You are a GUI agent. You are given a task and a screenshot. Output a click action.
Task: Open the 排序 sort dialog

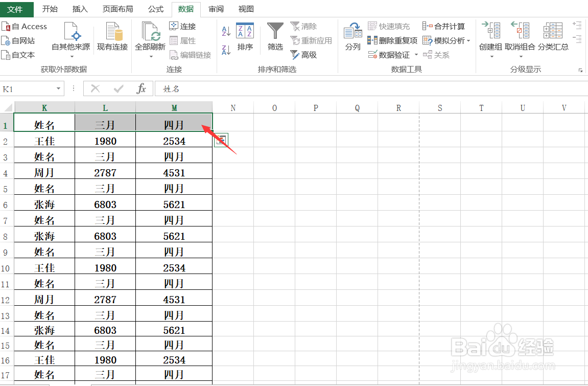[245, 36]
